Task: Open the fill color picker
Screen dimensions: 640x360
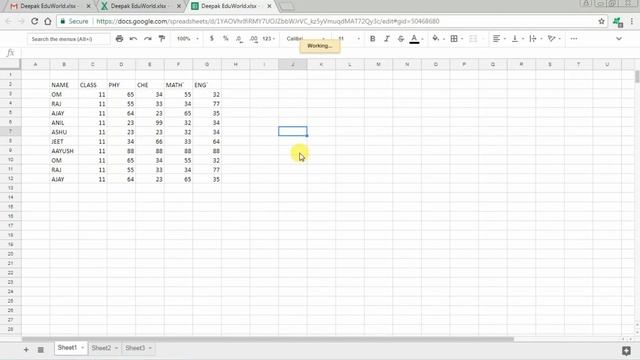Action: pos(436,38)
